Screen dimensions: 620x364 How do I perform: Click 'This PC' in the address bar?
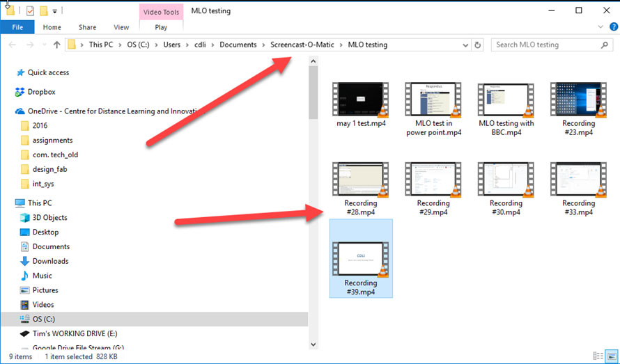(101, 45)
